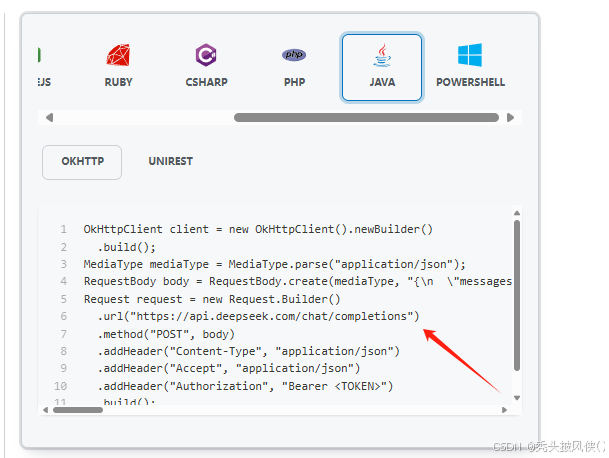Click the code box scroll down arrow
Screen dimensions: 609x458
517,397
